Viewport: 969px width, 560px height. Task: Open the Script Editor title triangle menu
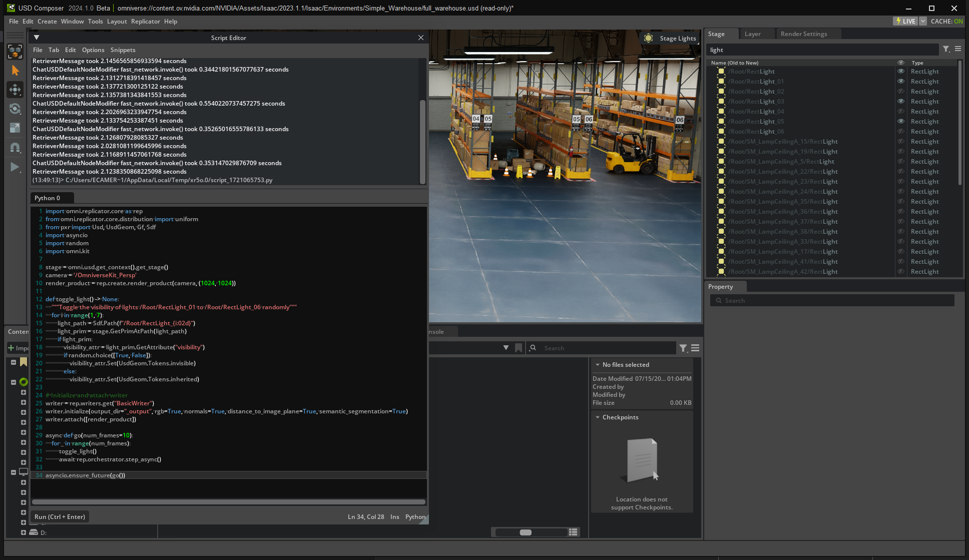tap(37, 38)
